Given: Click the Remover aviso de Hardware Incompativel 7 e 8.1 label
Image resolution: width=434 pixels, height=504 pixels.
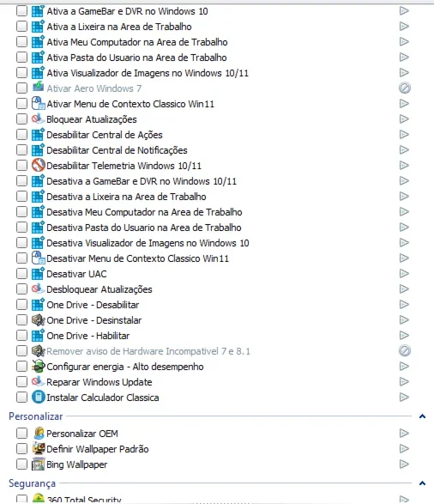Looking at the screenshot, I should [148, 351].
